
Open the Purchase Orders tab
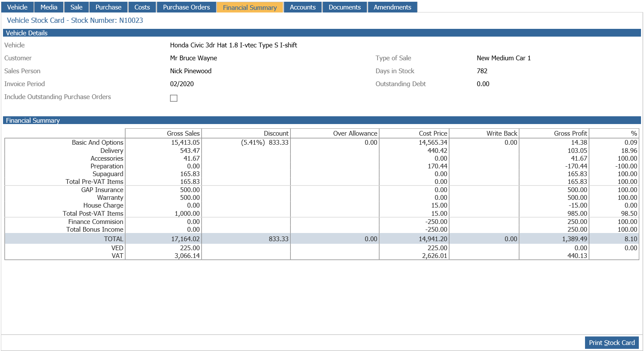pyautogui.click(x=186, y=7)
